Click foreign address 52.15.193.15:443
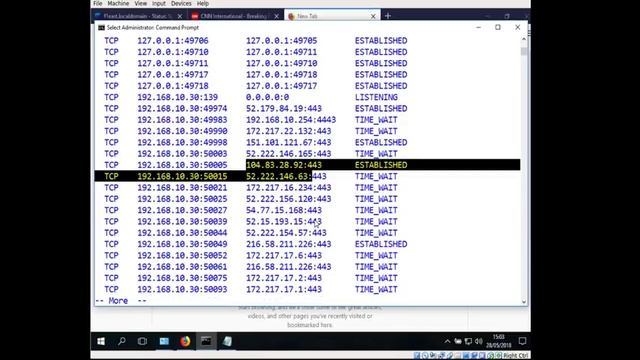The width and height of the screenshot is (640, 360). pos(284,222)
